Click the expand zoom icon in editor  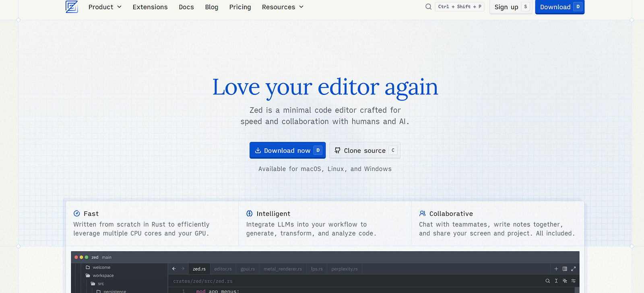[574, 269]
